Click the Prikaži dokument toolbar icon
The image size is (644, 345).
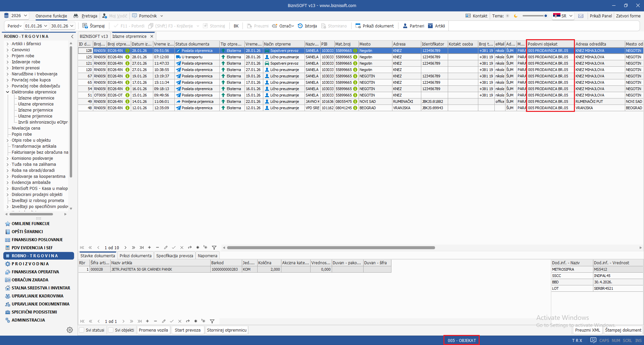pyautogui.click(x=358, y=26)
